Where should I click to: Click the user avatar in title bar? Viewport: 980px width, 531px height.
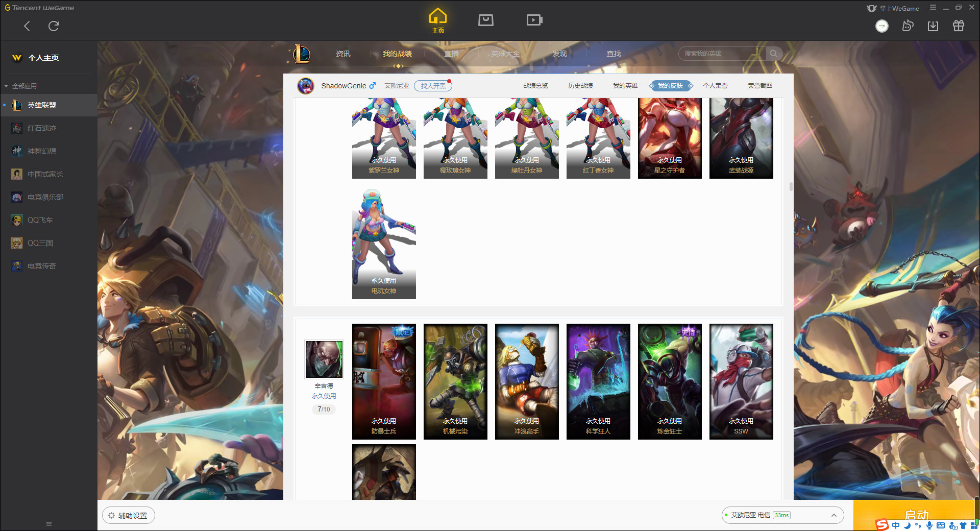tap(882, 26)
